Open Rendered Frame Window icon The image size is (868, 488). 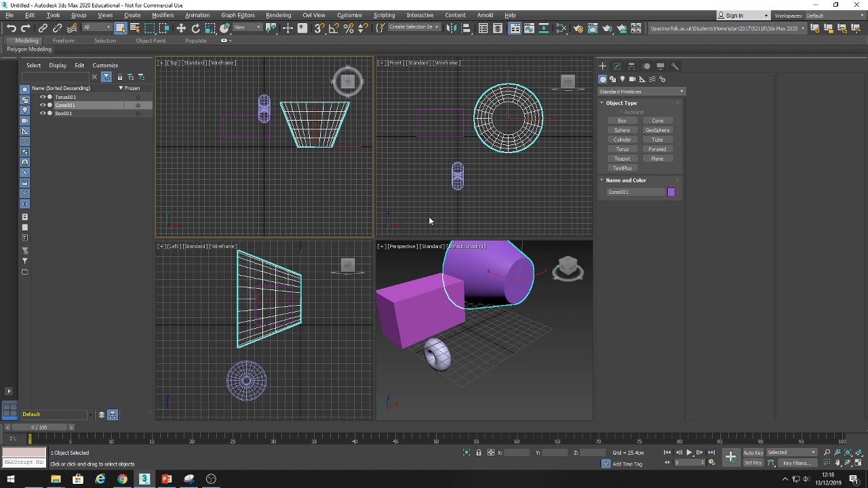(593, 28)
